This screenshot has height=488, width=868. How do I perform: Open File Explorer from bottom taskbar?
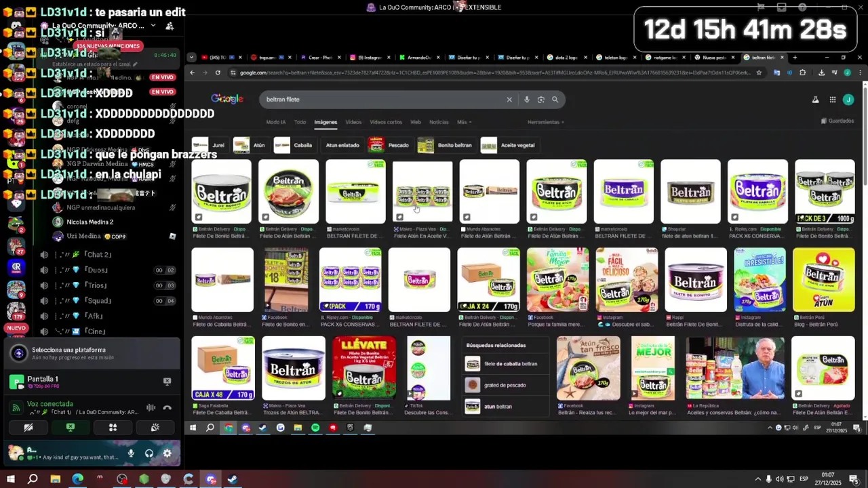point(55,479)
